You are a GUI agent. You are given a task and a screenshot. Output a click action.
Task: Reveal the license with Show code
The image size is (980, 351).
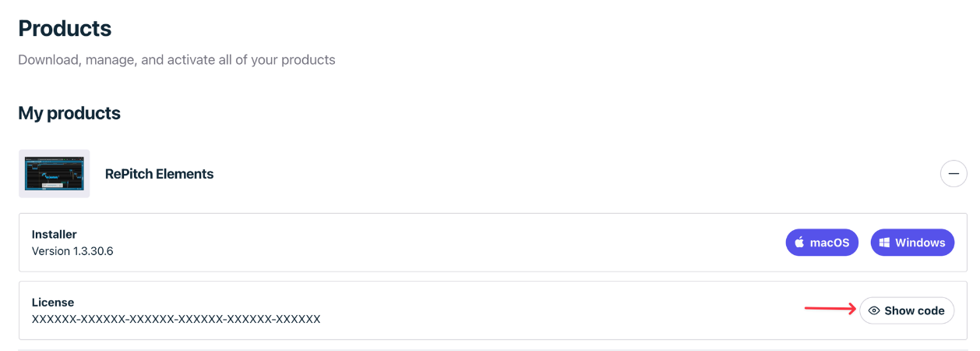point(907,310)
